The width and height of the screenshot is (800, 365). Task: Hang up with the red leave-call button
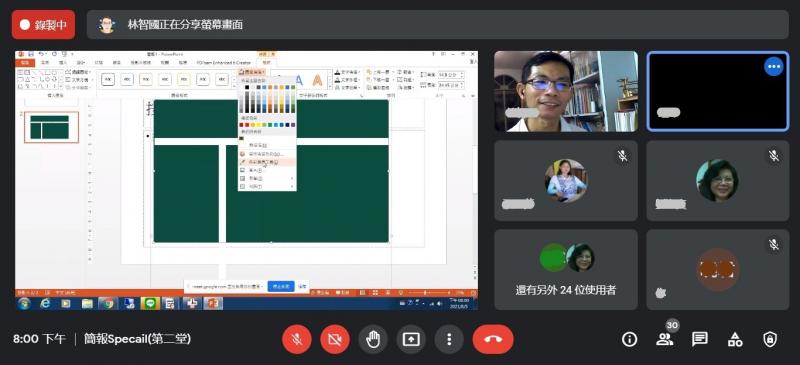[x=493, y=339]
